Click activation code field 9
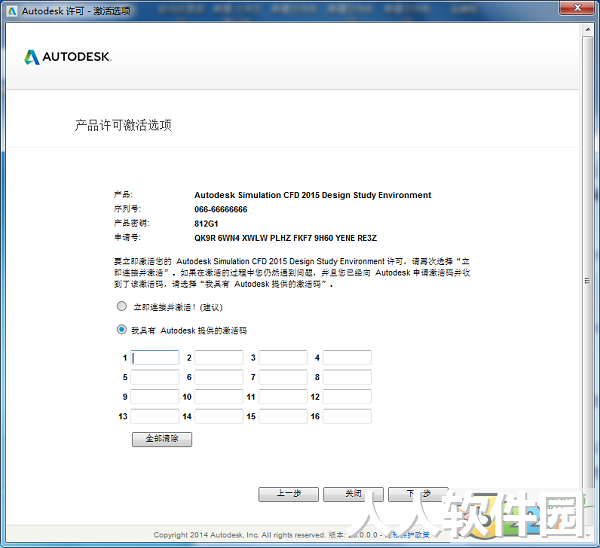The image size is (600, 548). 155,396
